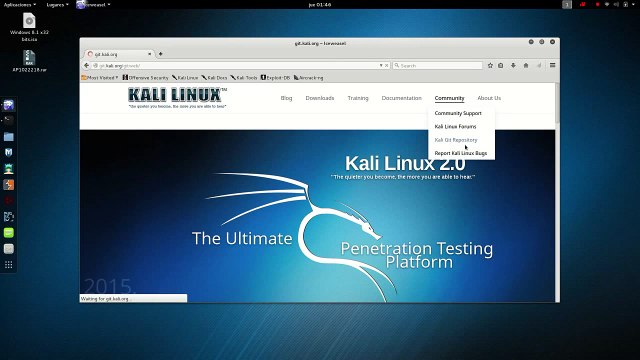Open the AP1022218.rar desktop archive
Screen dimensions: 640x360
click(x=29, y=61)
